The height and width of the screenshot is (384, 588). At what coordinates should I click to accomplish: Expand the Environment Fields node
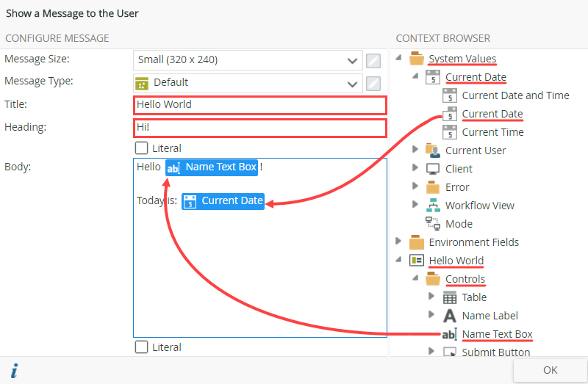pos(399,242)
